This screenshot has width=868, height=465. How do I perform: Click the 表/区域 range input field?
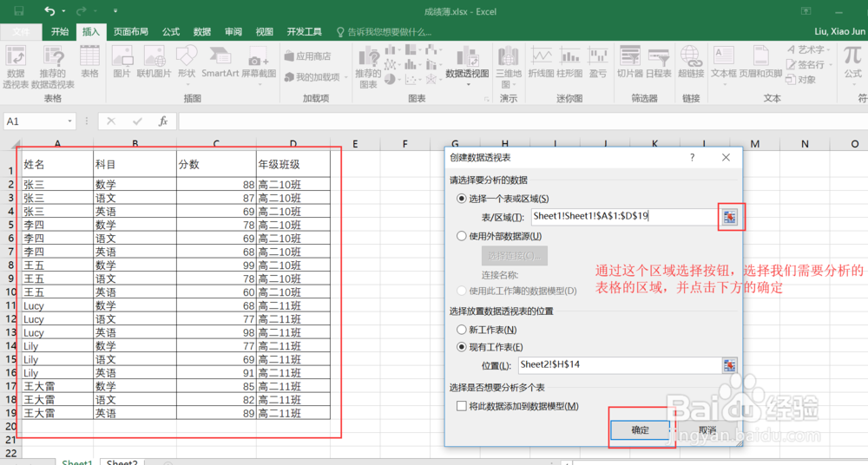624,216
